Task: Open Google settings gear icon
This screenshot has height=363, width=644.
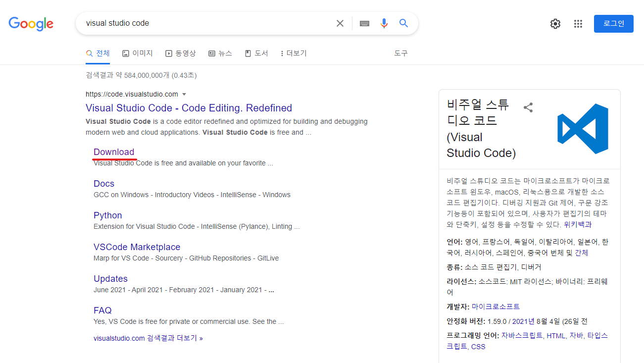Action: click(555, 24)
